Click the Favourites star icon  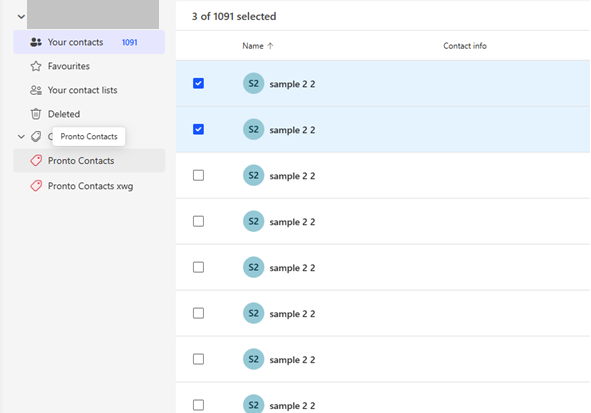(x=36, y=66)
